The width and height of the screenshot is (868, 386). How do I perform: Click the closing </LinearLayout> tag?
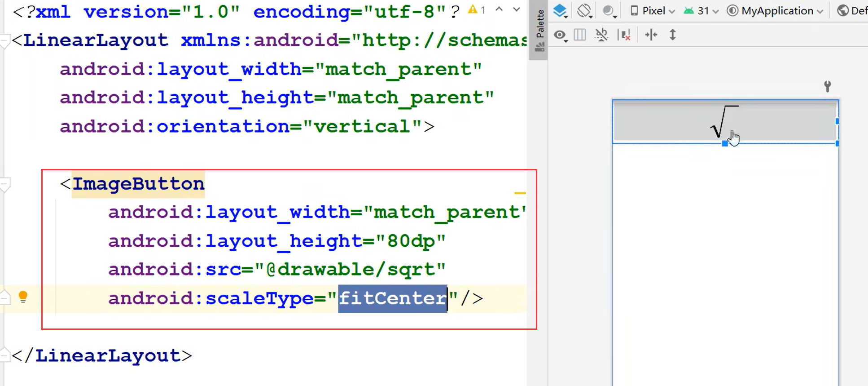[x=102, y=356]
